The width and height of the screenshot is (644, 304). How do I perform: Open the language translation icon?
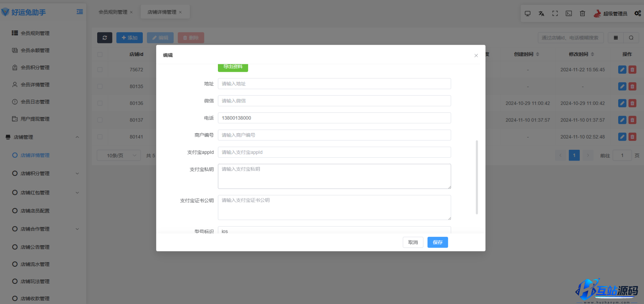pyautogui.click(x=541, y=13)
